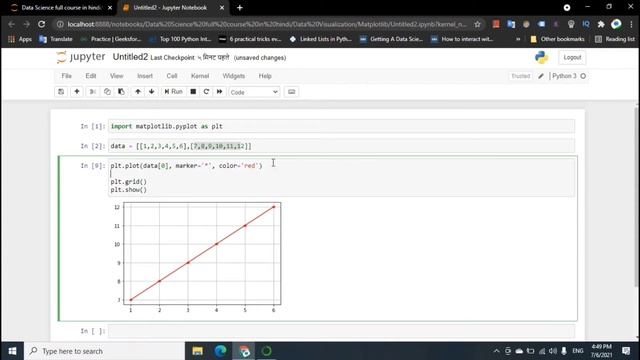640x360 pixels.
Task: Expand the hidden bookmarks chevron
Action: (518, 39)
